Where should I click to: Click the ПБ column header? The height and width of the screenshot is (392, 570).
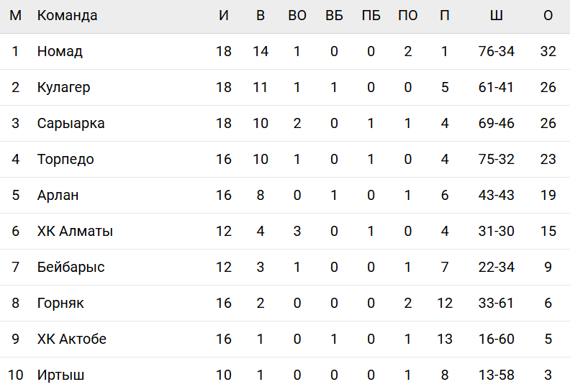371,16
